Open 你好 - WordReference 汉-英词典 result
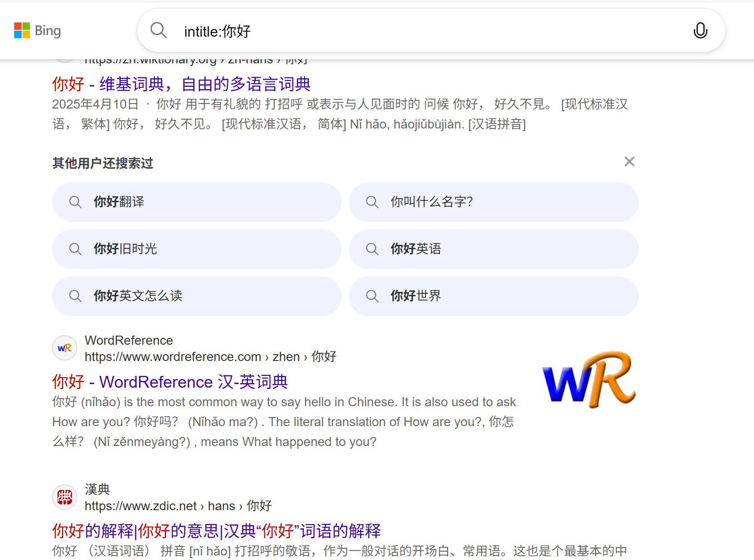The height and width of the screenshot is (560, 754). click(x=170, y=382)
